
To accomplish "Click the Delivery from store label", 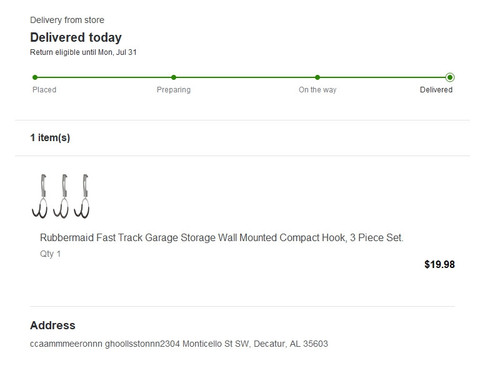I will [x=67, y=20].
